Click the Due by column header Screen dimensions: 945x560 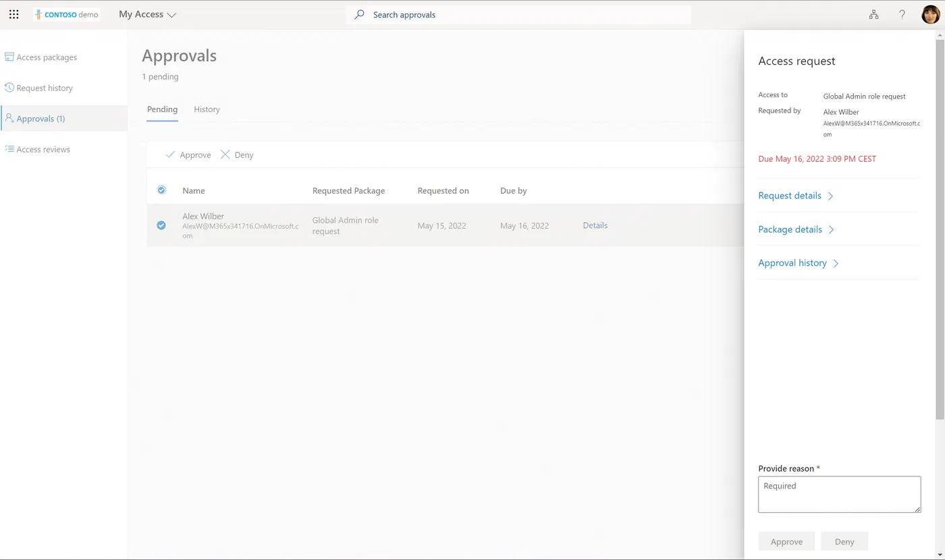coord(514,191)
